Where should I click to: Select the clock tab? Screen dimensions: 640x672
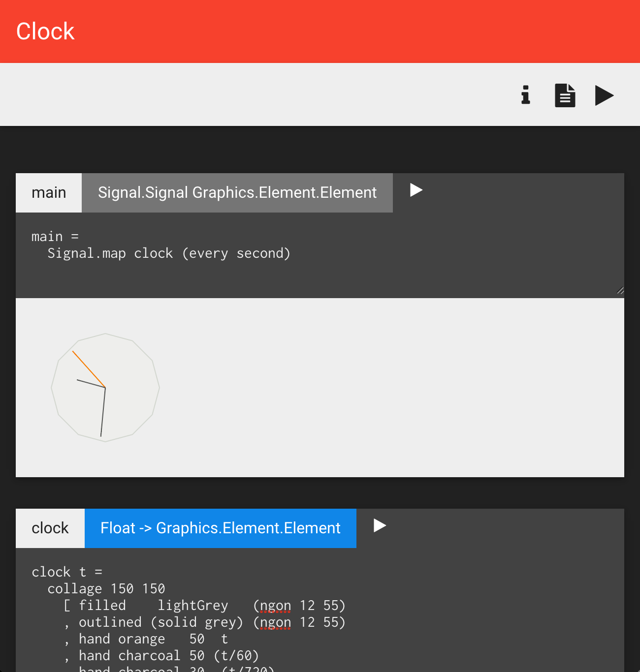(x=50, y=528)
